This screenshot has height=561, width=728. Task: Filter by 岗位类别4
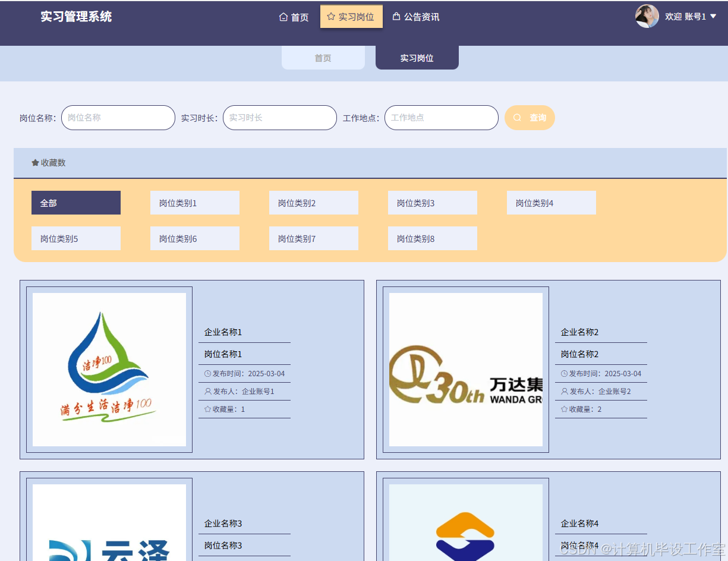(551, 203)
